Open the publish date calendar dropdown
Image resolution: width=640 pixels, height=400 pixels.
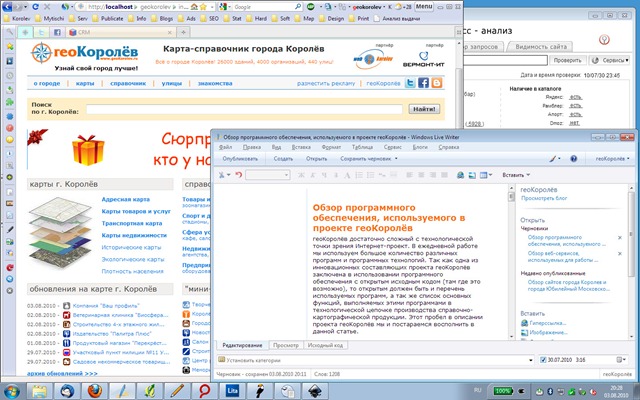point(621,360)
